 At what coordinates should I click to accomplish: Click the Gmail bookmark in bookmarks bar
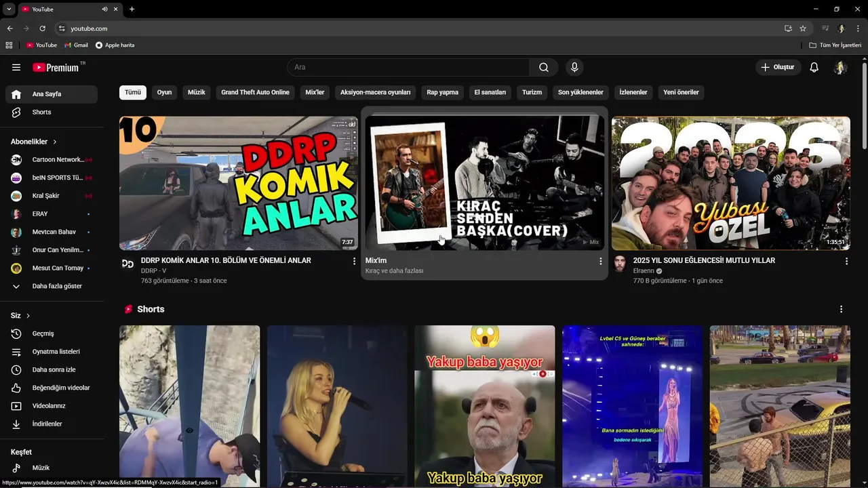[x=76, y=45]
